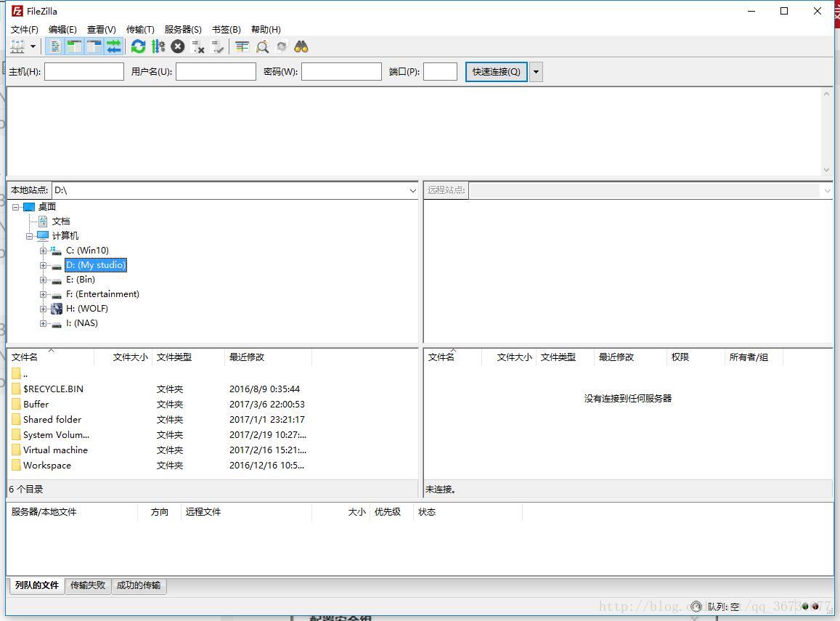Sort remote list by 所有者/组 column
The height and width of the screenshot is (621, 840).
tap(754, 357)
